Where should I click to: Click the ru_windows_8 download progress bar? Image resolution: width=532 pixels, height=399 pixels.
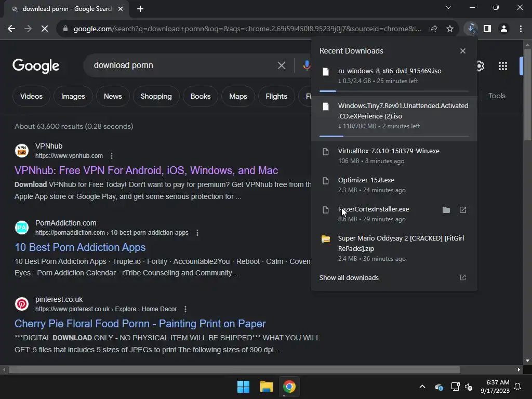click(x=394, y=91)
